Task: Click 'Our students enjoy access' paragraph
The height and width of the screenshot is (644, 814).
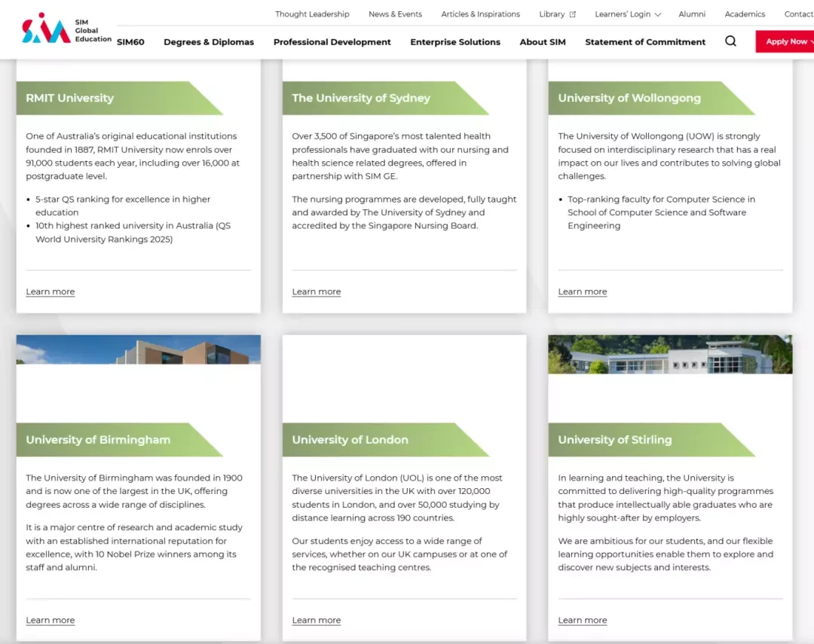Action: [x=399, y=554]
